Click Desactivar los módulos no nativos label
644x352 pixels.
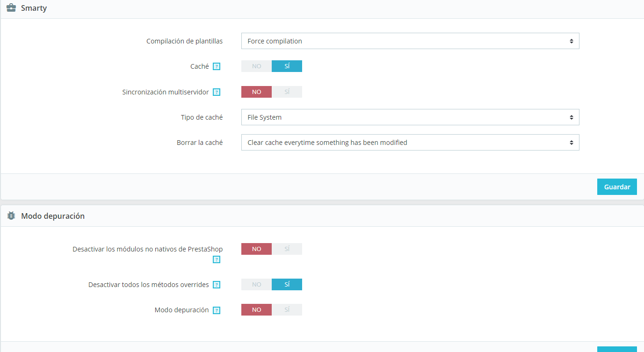pos(147,249)
